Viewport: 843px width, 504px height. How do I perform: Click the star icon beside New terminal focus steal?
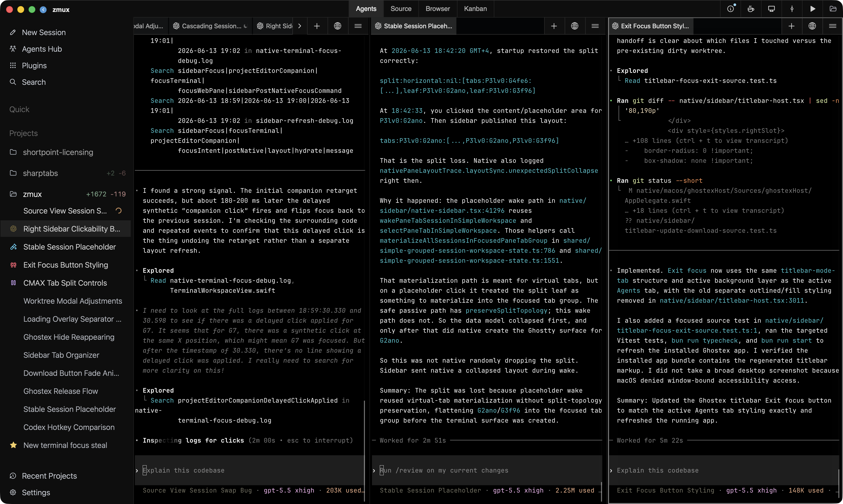[x=13, y=445]
